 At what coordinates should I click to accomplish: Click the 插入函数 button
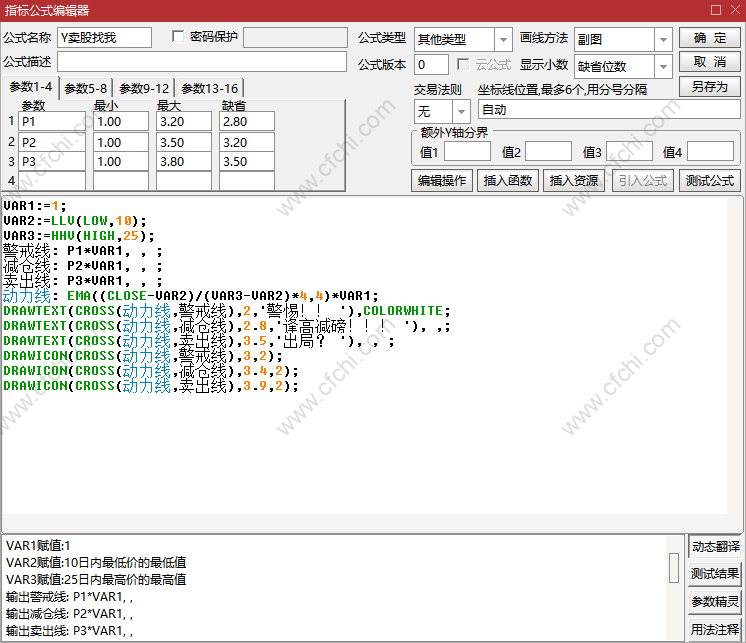click(x=508, y=181)
